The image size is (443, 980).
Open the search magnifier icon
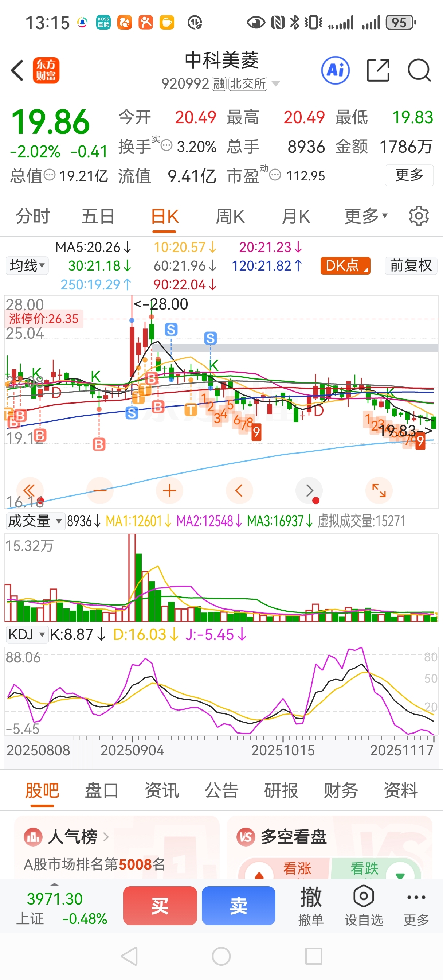(419, 70)
